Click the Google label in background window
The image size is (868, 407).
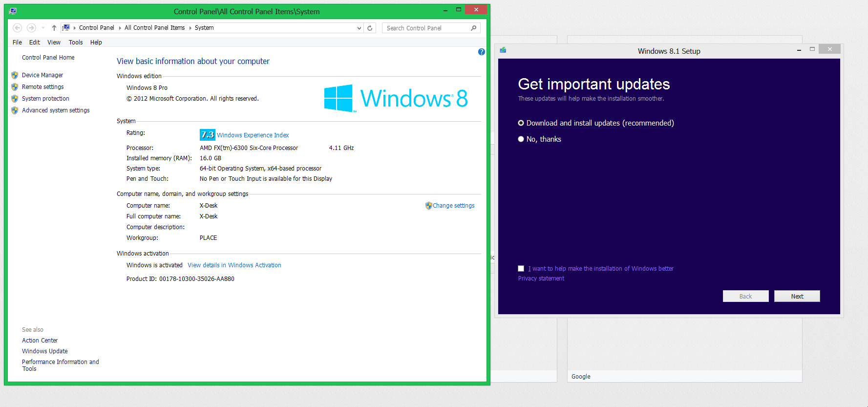(x=581, y=377)
